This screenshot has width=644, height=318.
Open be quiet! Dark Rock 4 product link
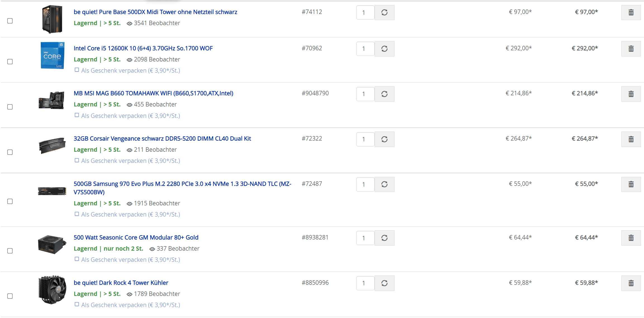click(121, 283)
